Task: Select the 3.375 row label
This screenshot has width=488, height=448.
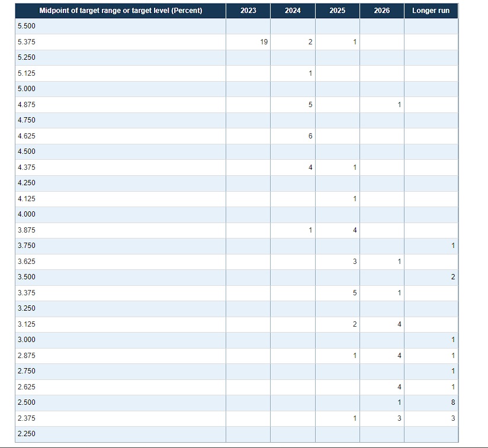Action: pyautogui.click(x=27, y=293)
